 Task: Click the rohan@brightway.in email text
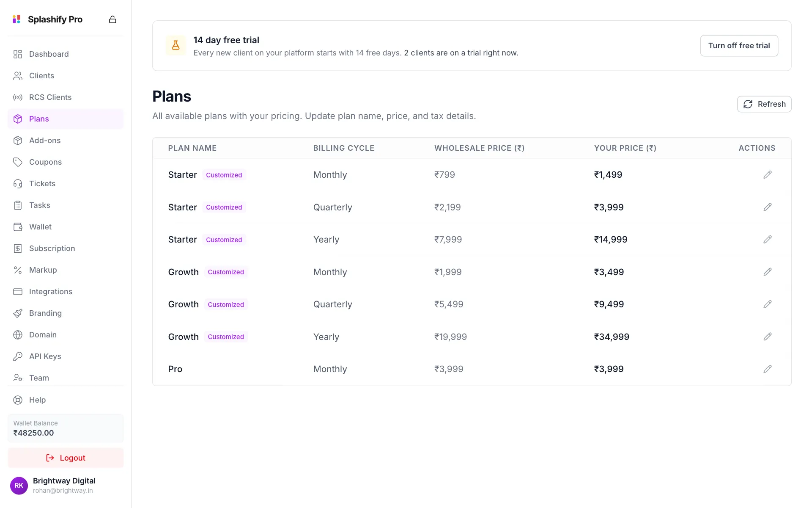[x=63, y=491]
